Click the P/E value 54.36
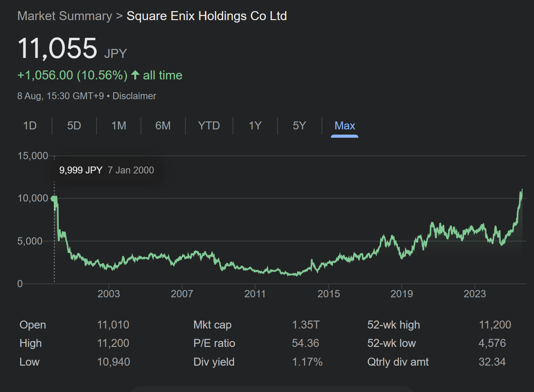This screenshot has height=392, width=534. pyautogui.click(x=306, y=343)
